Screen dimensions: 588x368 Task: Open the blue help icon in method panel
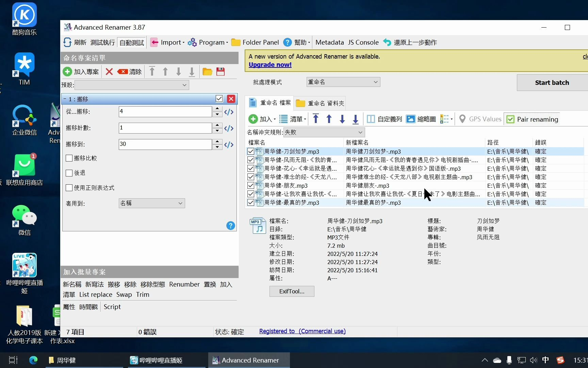tap(230, 226)
